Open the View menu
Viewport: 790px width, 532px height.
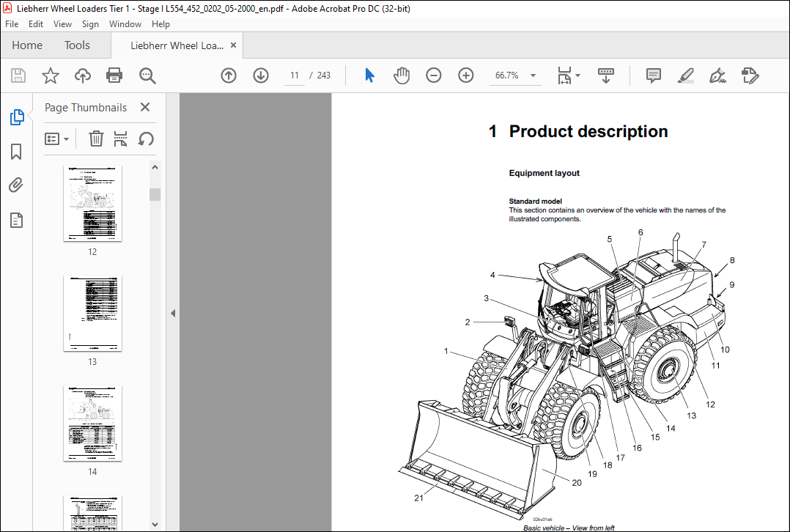point(62,23)
